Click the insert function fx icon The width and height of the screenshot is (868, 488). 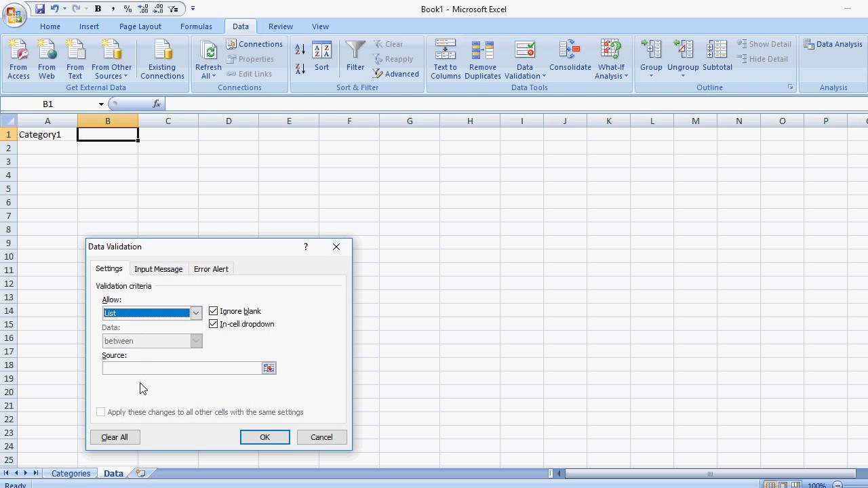tap(157, 104)
